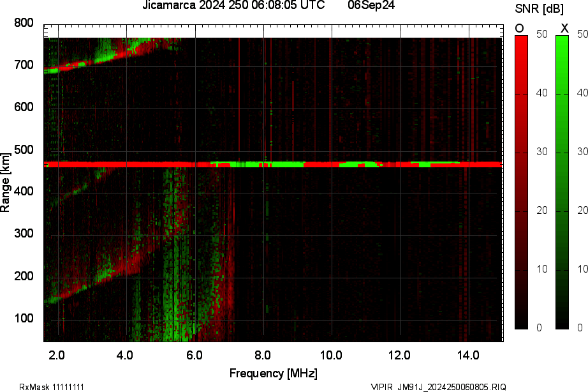Click the 300 range tick label
Screen dimensions: 588x392
(24, 234)
